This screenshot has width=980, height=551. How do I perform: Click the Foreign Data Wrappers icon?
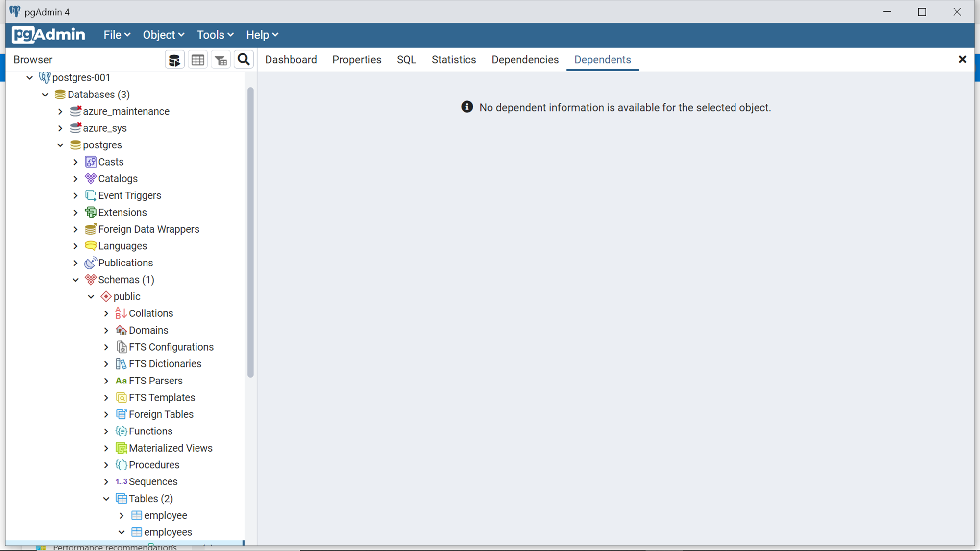[x=91, y=229]
